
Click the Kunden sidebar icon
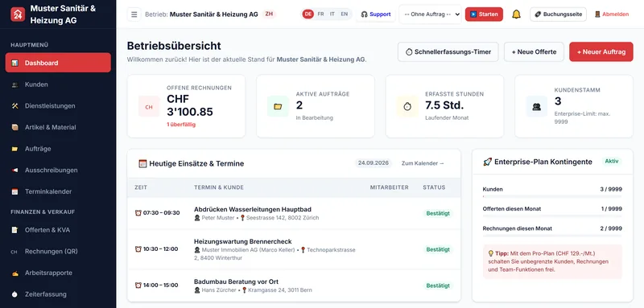[14, 84]
